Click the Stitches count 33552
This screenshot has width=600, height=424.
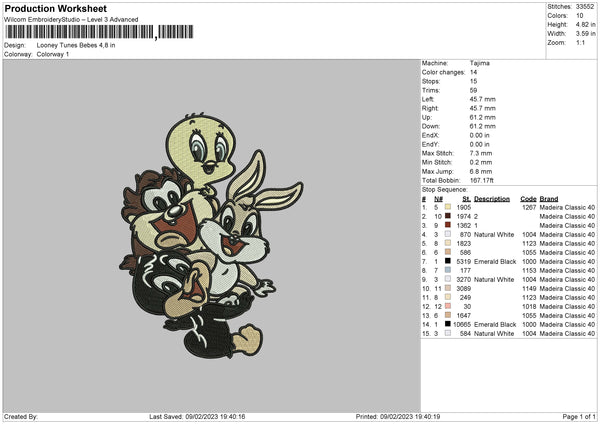point(585,7)
